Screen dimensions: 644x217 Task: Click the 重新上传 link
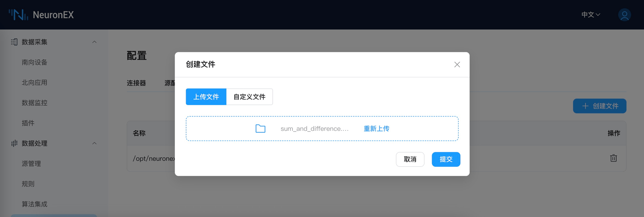click(x=376, y=129)
